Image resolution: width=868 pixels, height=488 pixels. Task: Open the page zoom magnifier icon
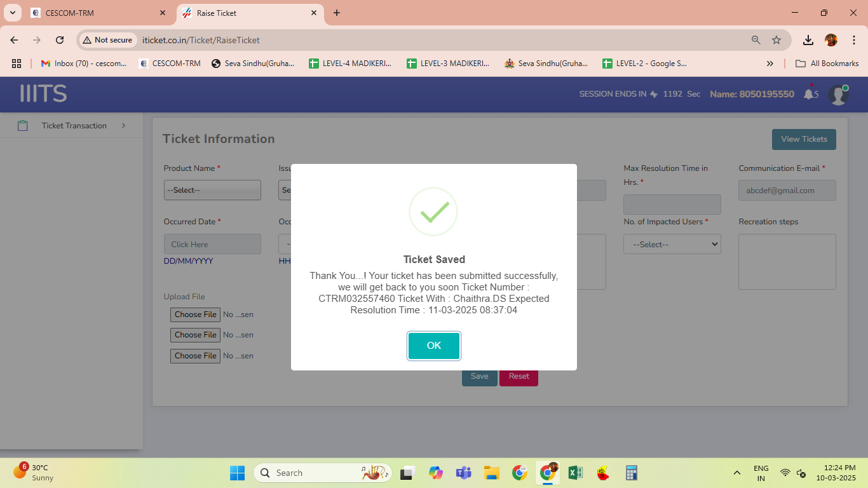coord(756,40)
